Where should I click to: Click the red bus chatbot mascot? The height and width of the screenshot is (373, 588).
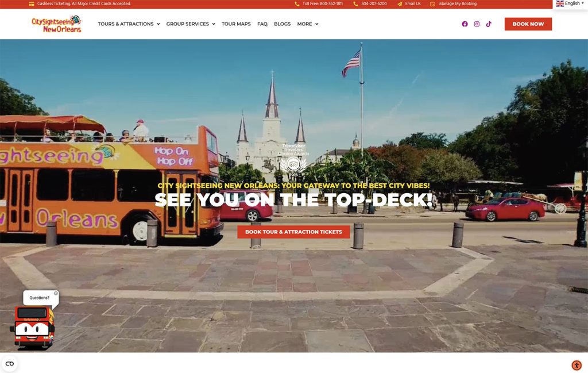(x=33, y=327)
